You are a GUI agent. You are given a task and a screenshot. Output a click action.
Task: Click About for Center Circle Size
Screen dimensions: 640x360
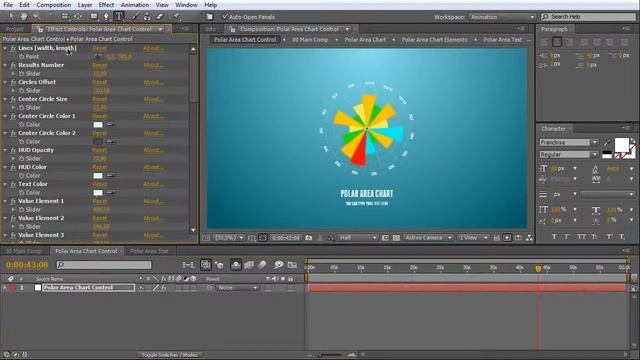click(x=153, y=99)
